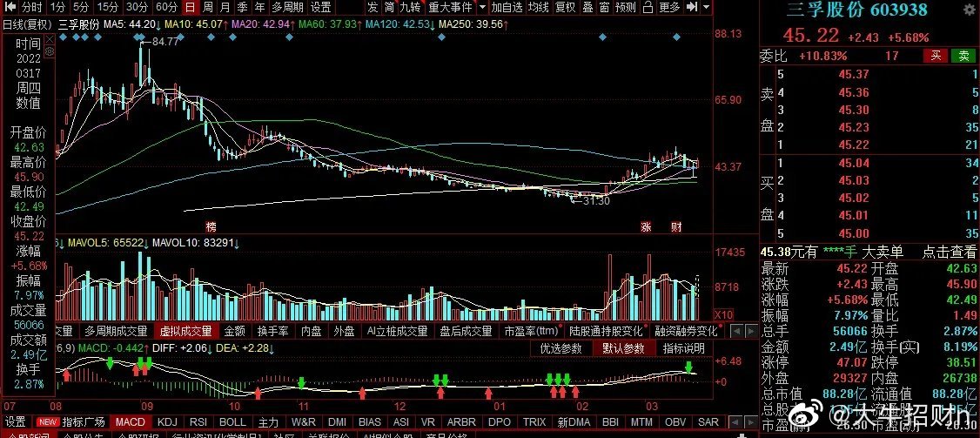Select the 换手率 volume sub-tab
Image resolution: width=980 pixels, height=438 pixels.
click(x=273, y=331)
